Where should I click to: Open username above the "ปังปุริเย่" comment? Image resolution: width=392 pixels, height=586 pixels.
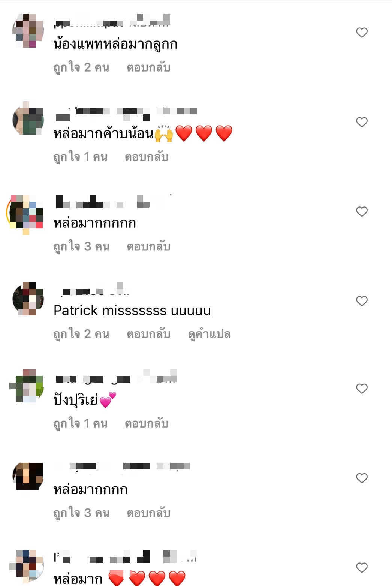[116, 378]
